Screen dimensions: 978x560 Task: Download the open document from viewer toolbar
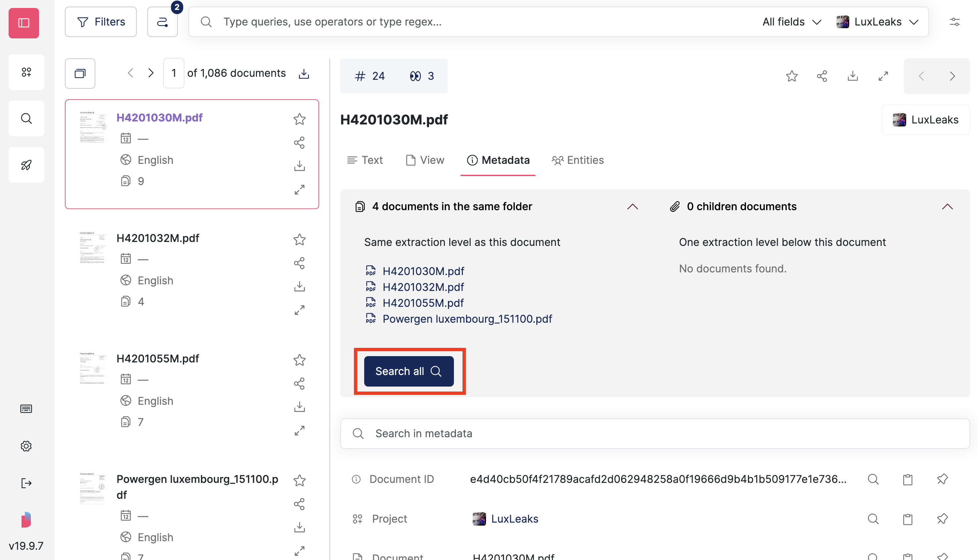(853, 76)
